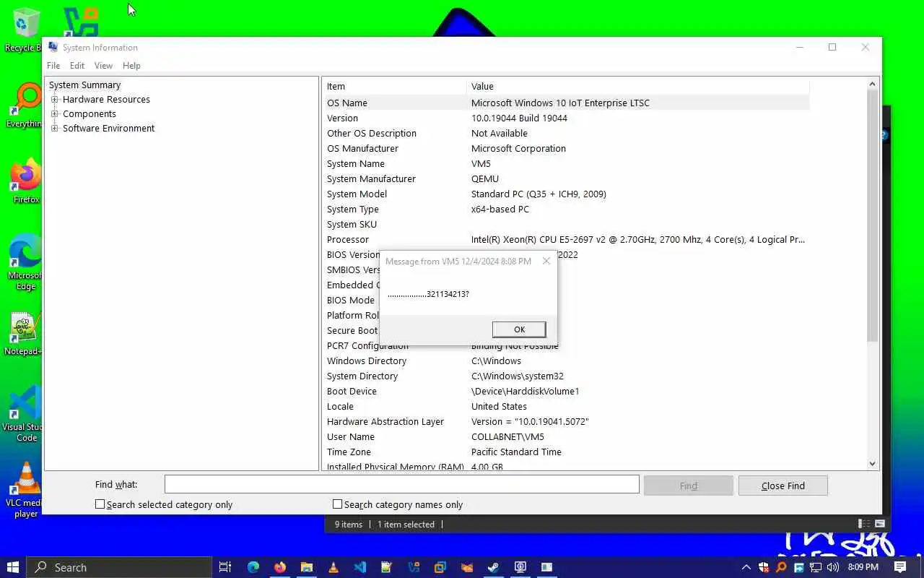The width and height of the screenshot is (924, 578).
Task: Open the File menu
Action: (x=53, y=66)
